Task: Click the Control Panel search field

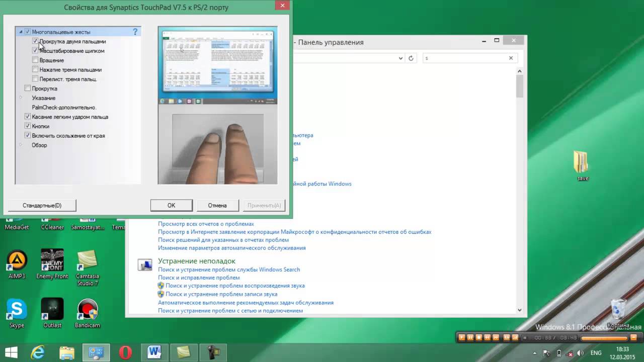Action: tap(465, 58)
